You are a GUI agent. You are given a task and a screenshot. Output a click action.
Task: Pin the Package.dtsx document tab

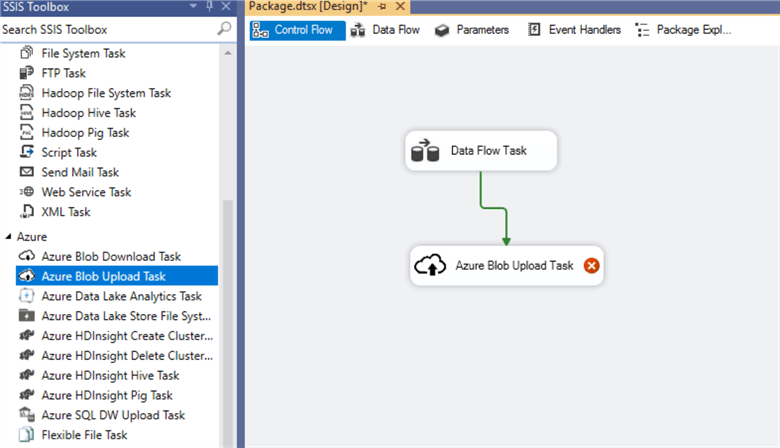[x=382, y=6]
